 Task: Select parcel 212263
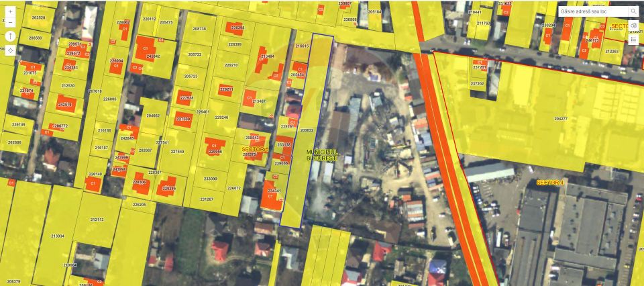[x=611, y=52]
